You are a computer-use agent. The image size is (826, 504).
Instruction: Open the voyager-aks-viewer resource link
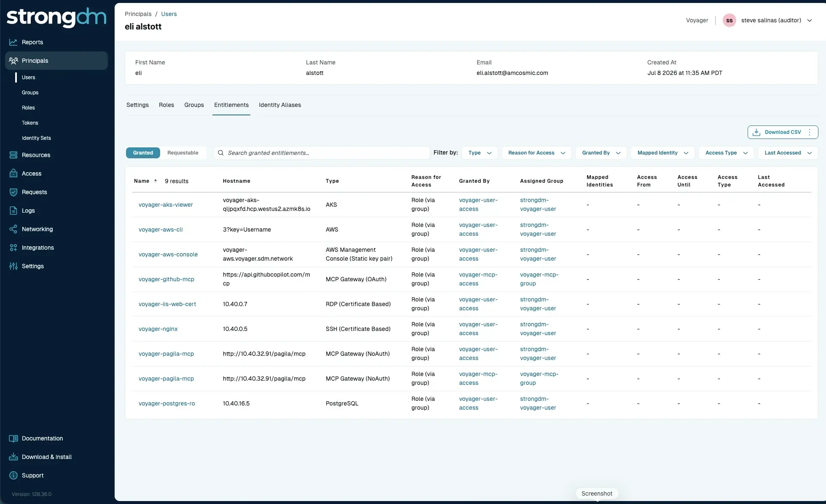166,205
